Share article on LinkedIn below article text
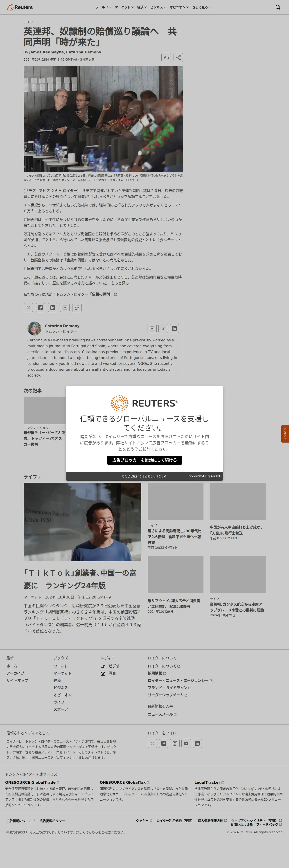Viewport: 289px width, 868px height. (x=52, y=308)
